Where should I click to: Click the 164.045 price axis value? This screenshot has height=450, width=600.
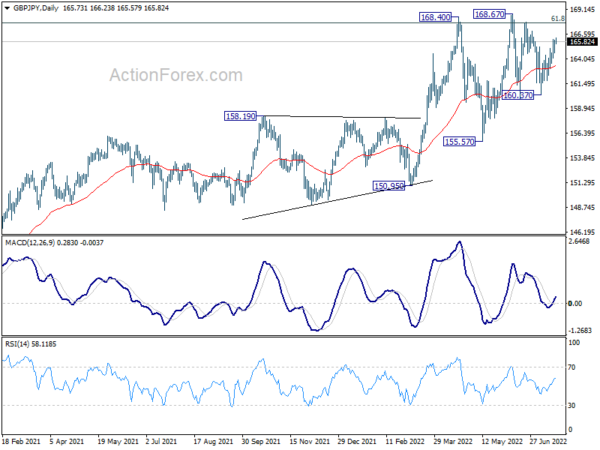[x=582, y=59]
